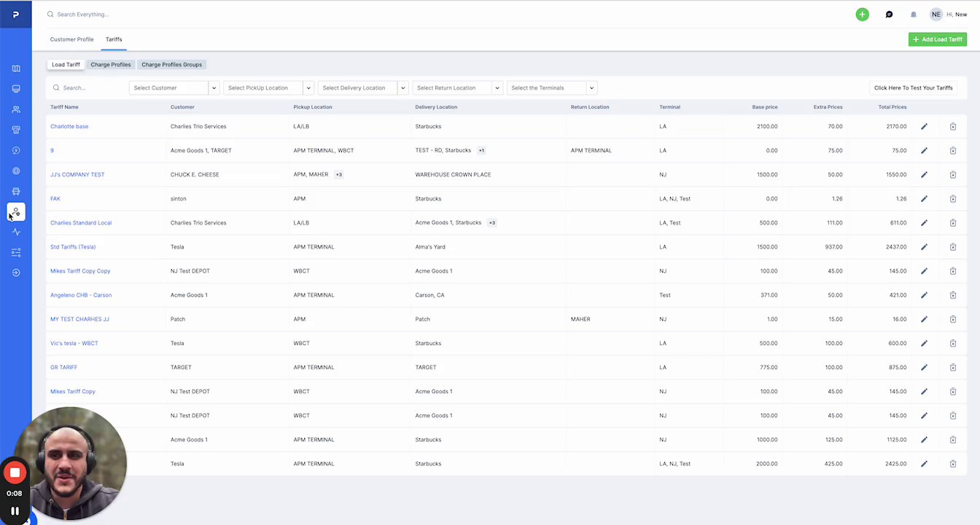980x525 pixels.
Task: Open the activity pulse sidebar icon
Action: point(16,232)
